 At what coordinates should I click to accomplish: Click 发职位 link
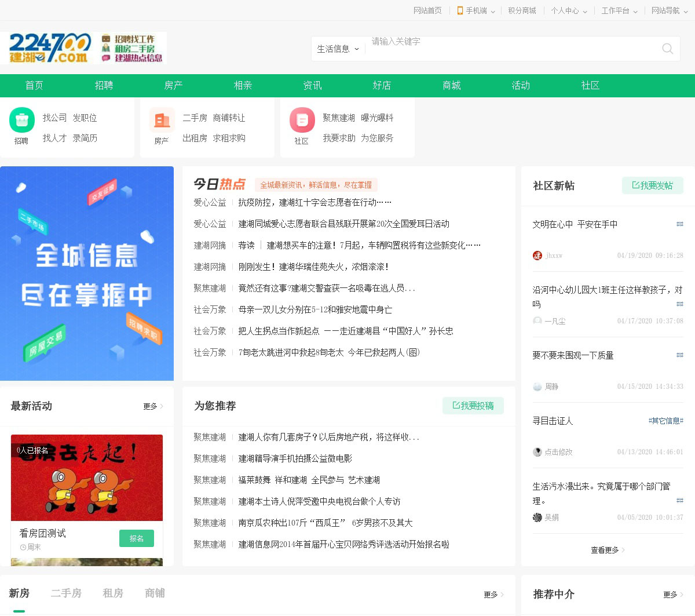[x=85, y=118]
